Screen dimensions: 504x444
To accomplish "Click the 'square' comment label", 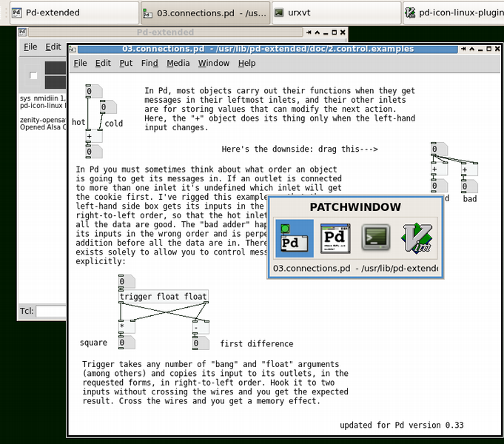I will pos(93,343).
